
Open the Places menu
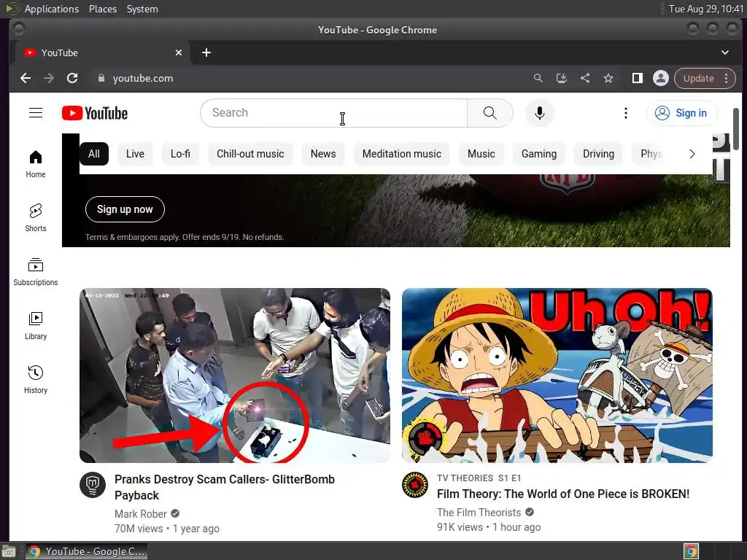(102, 9)
